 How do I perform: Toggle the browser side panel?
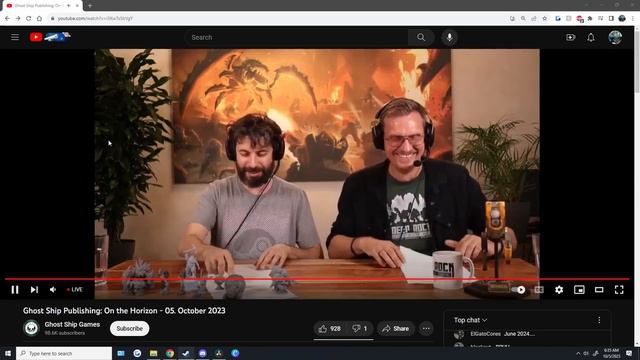[611, 18]
